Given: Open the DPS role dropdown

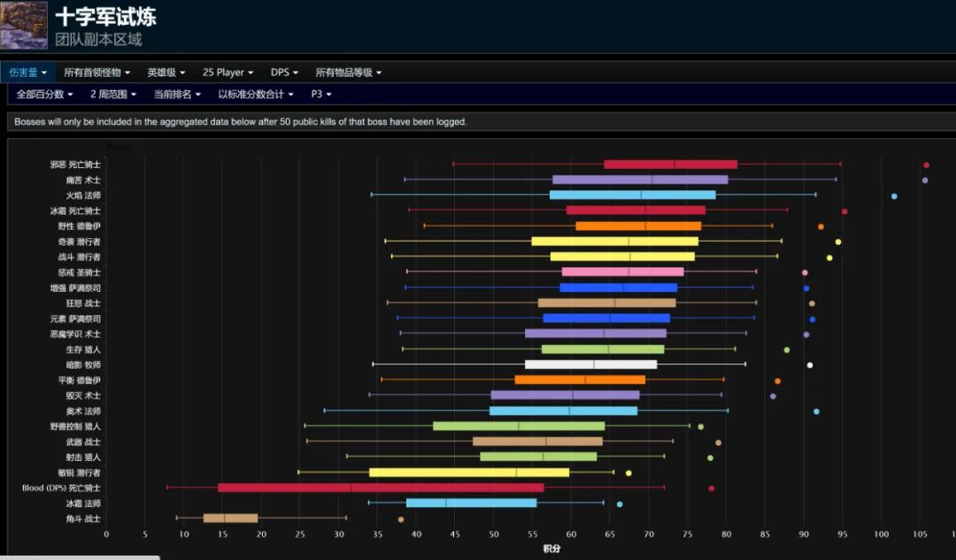Looking at the screenshot, I should pyautogui.click(x=284, y=73).
